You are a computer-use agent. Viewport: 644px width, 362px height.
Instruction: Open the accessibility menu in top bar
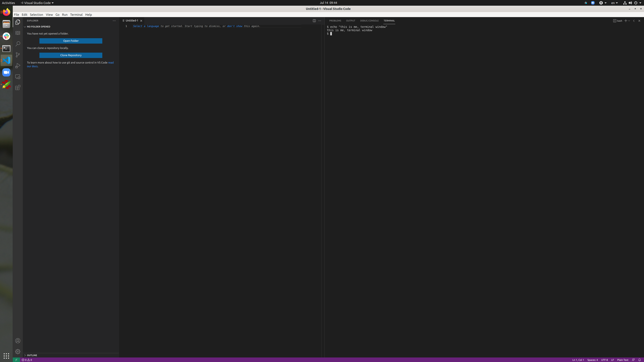coord(603,3)
